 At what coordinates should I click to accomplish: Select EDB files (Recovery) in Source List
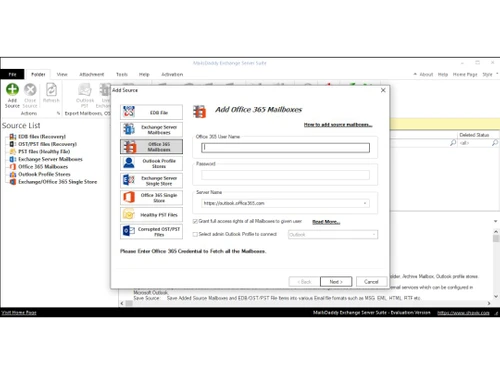(x=42, y=136)
